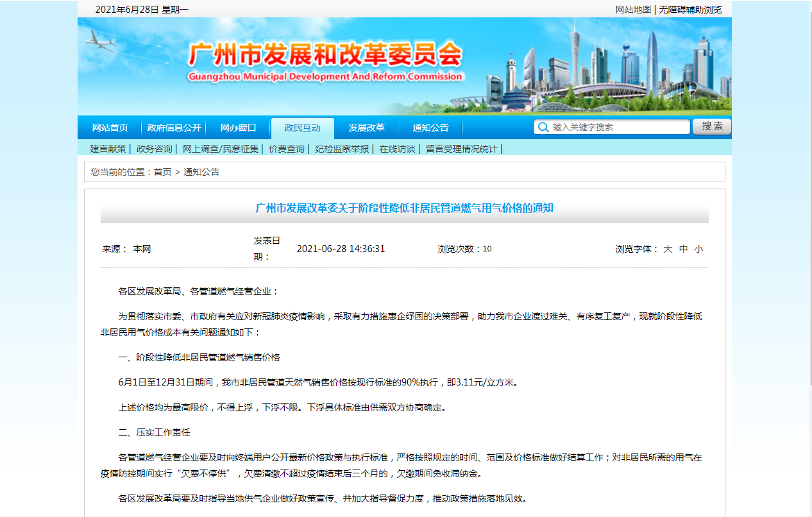Open the 网办窗口 nav tab
This screenshot has height=517, width=812.
pyautogui.click(x=238, y=128)
